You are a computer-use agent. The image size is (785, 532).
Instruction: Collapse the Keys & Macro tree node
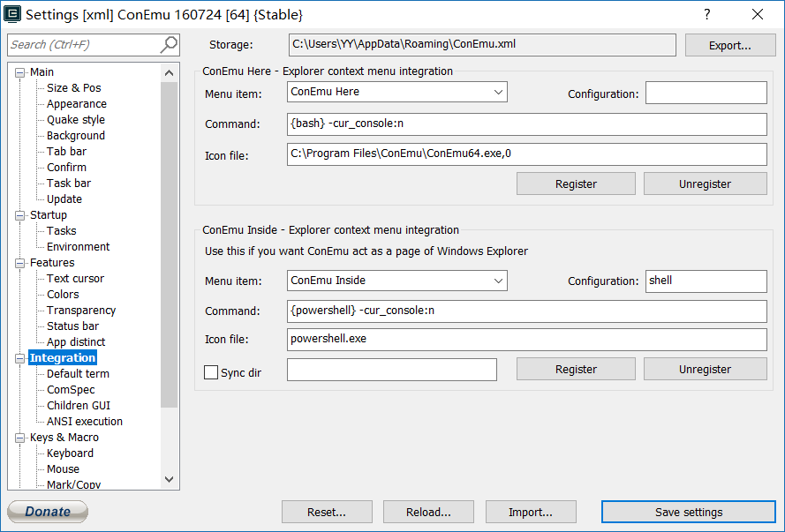click(x=20, y=438)
